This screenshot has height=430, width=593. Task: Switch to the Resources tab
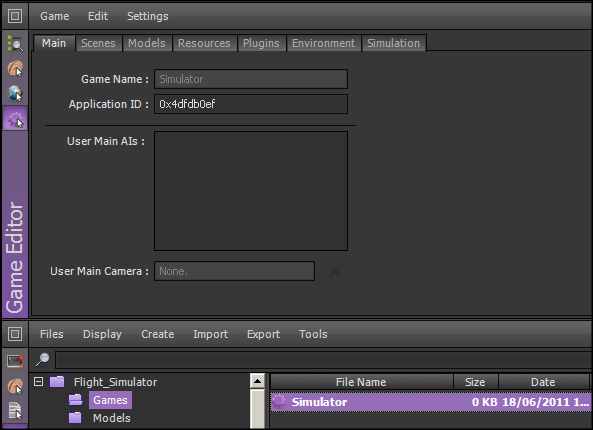pyautogui.click(x=204, y=43)
